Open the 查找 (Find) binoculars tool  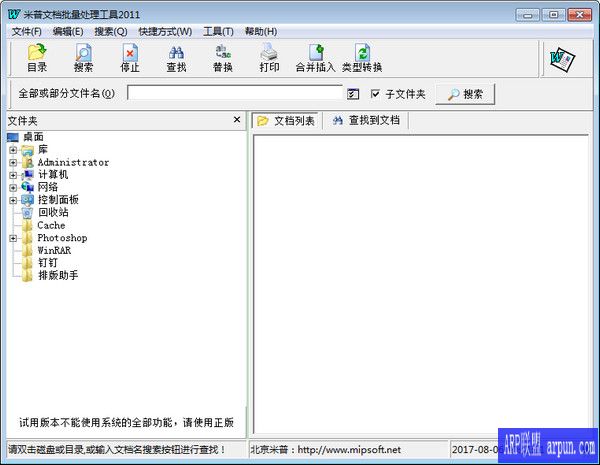pos(176,58)
